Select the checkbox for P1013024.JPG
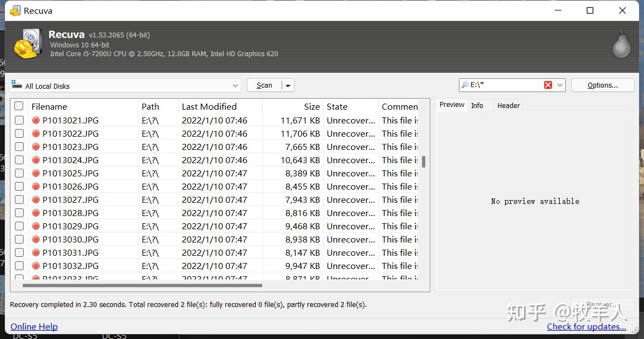The image size is (644, 339). click(19, 160)
